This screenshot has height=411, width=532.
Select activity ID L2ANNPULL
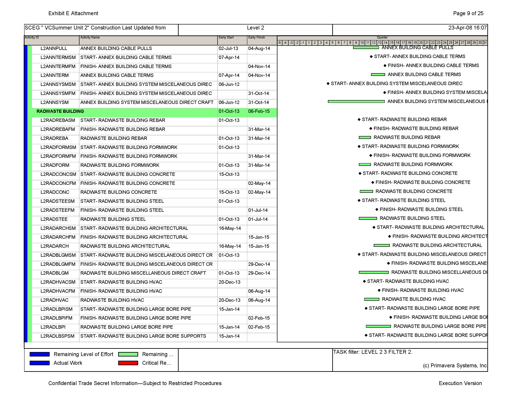coord(54,49)
